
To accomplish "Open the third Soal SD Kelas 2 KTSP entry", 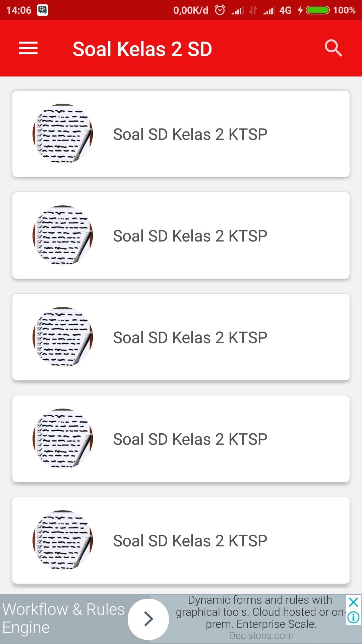I will pyautogui.click(x=181, y=337).
